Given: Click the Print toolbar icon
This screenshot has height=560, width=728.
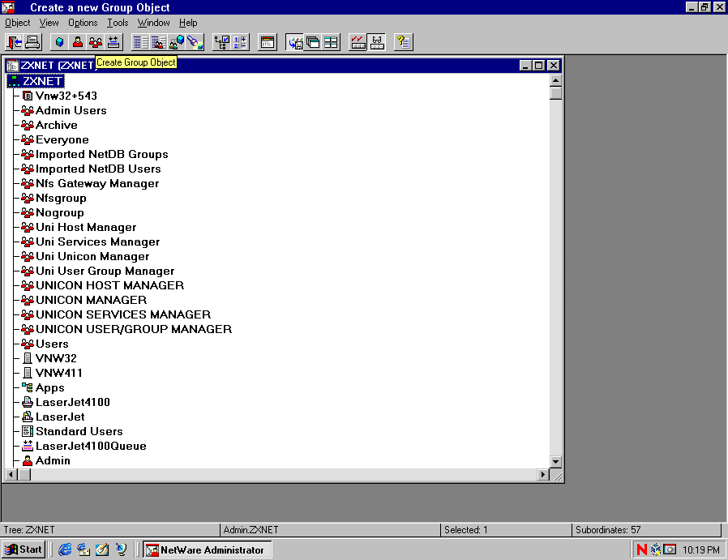Looking at the screenshot, I should tap(32, 42).
